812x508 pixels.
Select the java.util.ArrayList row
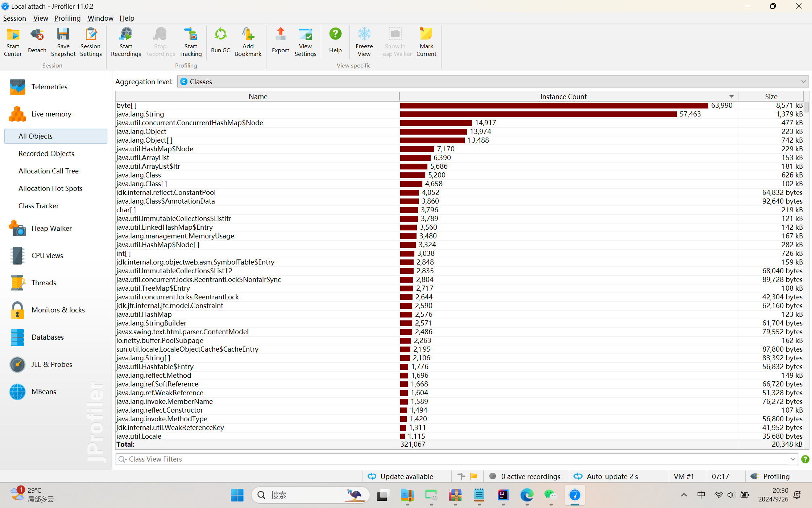(459, 157)
